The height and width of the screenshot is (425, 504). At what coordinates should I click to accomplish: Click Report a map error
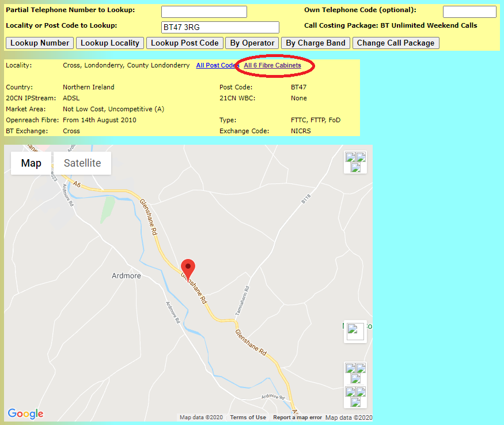coord(297,418)
